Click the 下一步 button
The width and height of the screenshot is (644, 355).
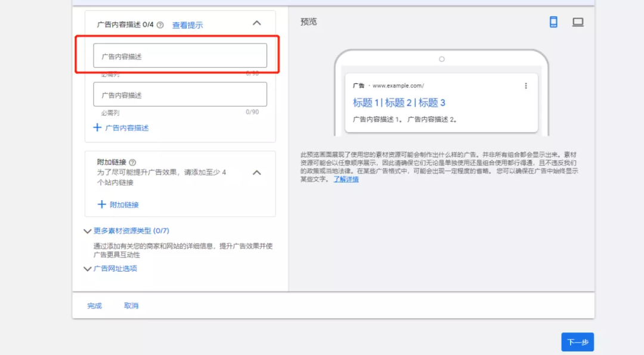[577, 342]
